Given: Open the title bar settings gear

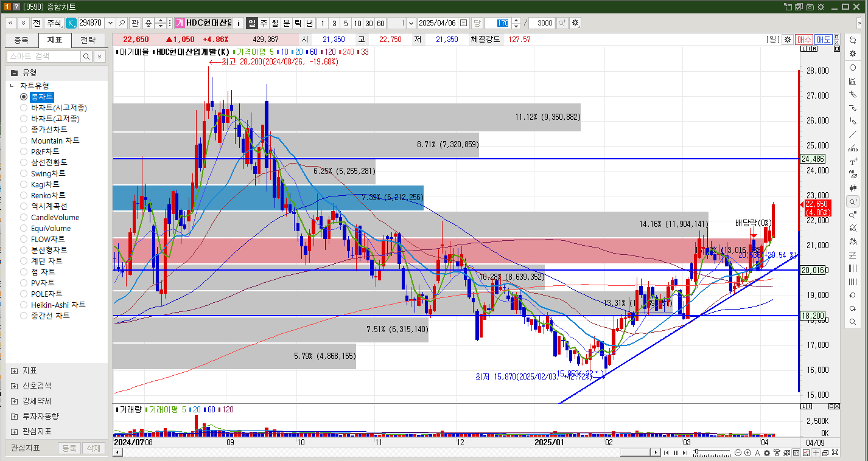Looking at the screenshot, I should (x=820, y=7).
